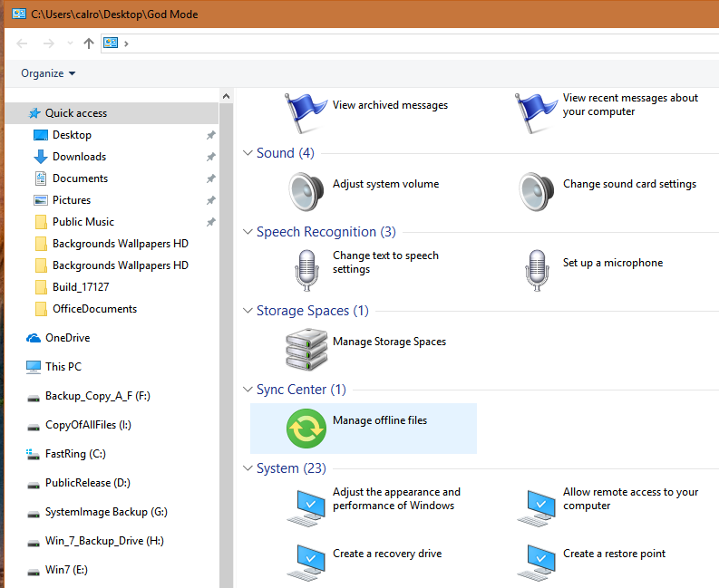
Task: Click navigation pane vertical scrollbar track
Action: click(x=226, y=343)
